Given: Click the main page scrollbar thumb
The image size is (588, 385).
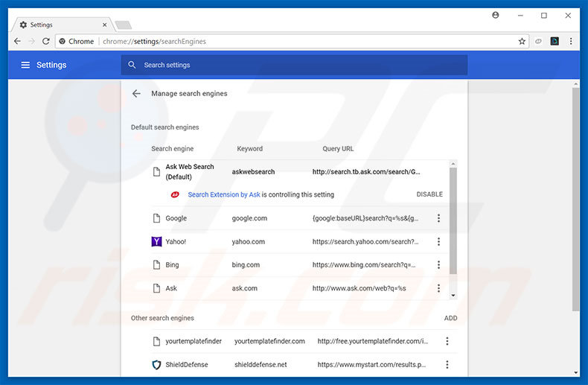Looking at the screenshot, I should pos(575,200).
